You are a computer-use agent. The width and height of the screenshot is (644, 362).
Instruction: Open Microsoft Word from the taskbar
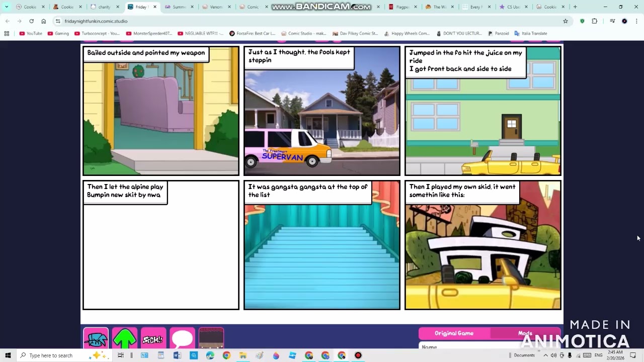pos(177,355)
